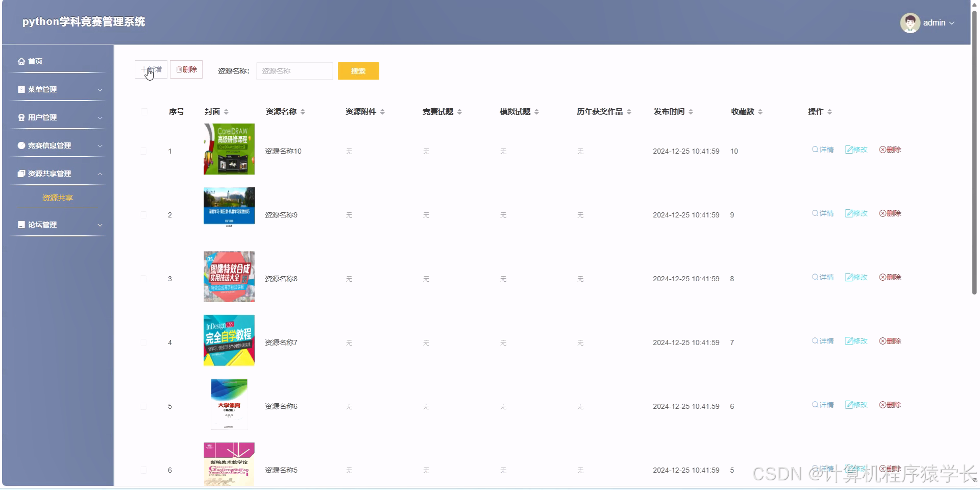Expand the 菜单管理 sidebar menu
The width and height of the screenshot is (980, 490).
click(57, 89)
